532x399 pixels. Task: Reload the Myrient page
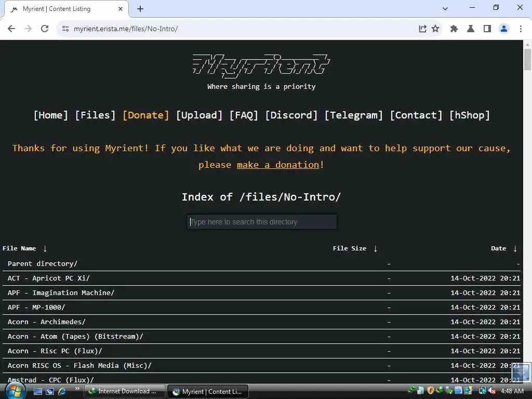(x=45, y=29)
